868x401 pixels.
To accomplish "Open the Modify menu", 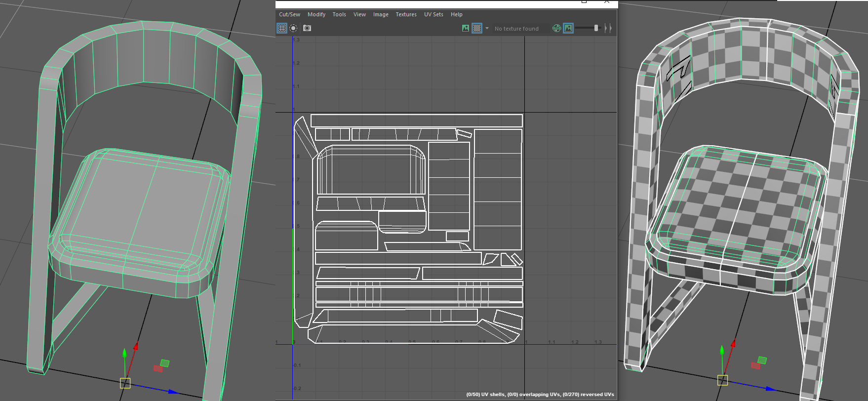I will pyautogui.click(x=316, y=14).
